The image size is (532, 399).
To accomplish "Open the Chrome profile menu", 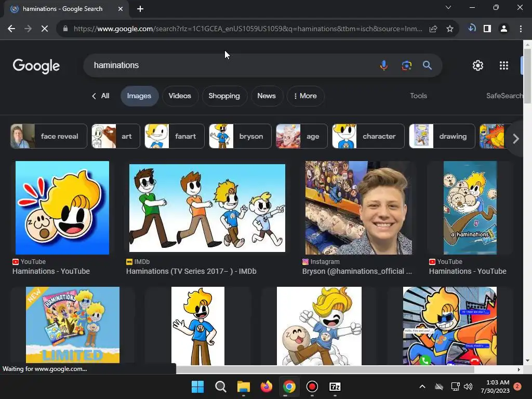I will (x=504, y=29).
